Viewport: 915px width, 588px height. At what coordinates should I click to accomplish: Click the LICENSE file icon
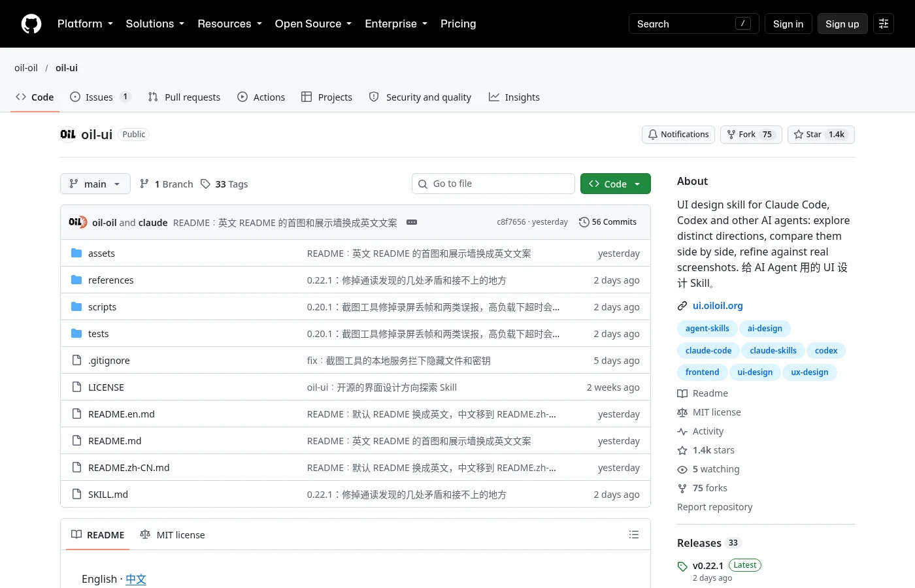[76, 387]
